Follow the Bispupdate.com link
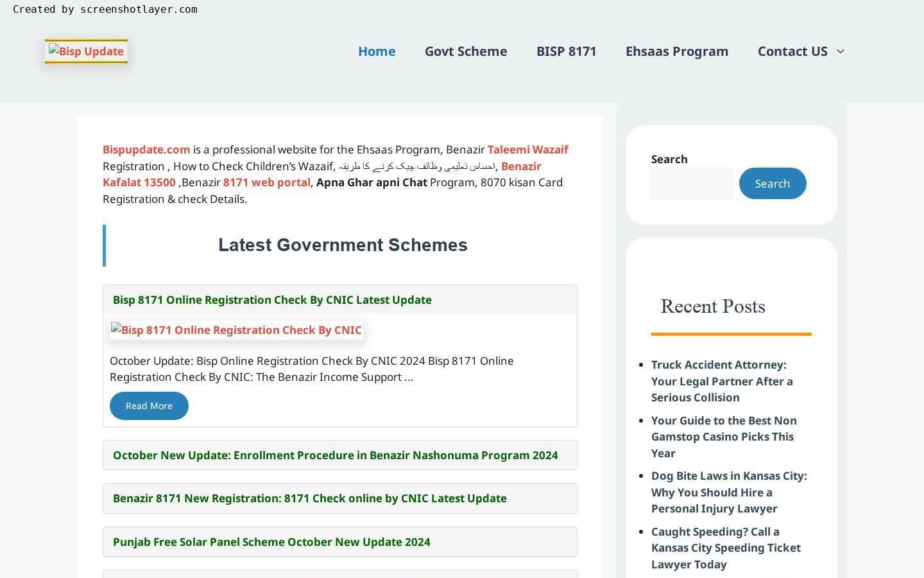This screenshot has height=578, width=924. [x=146, y=150]
